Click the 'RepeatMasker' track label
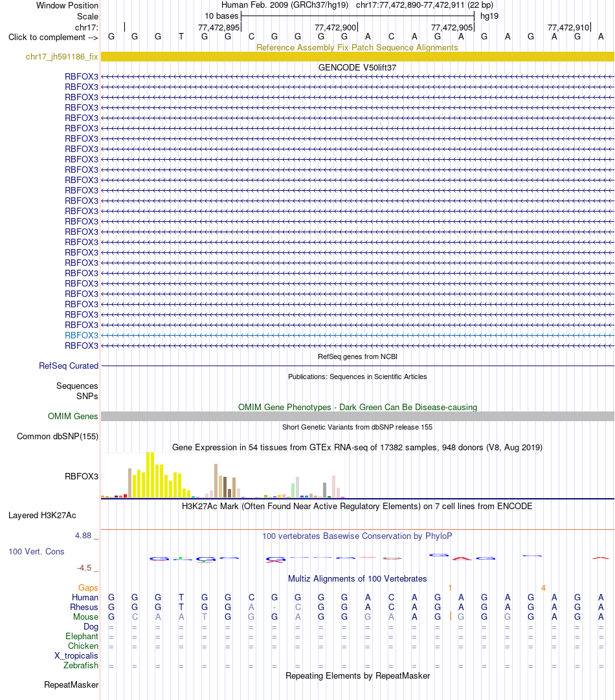The width and height of the screenshot is (615, 700). [x=71, y=685]
